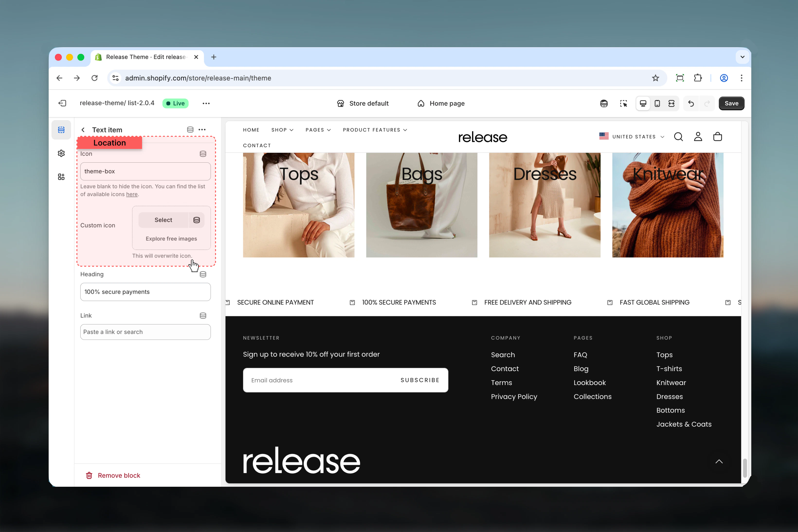This screenshot has width=798, height=532.
Task: Open footer Jackets & Coats link
Action: pos(684,424)
